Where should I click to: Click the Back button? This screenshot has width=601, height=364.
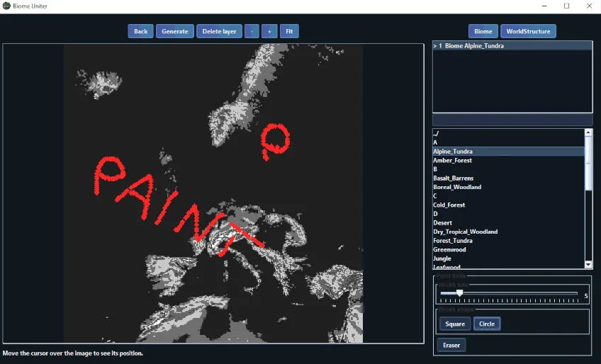pos(140,31)
